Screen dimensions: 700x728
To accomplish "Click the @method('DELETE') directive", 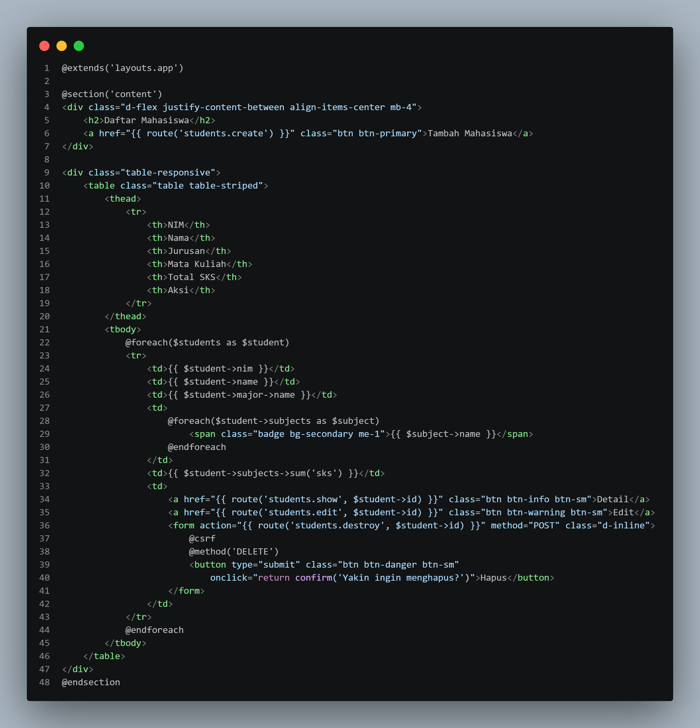I will 234,552.
